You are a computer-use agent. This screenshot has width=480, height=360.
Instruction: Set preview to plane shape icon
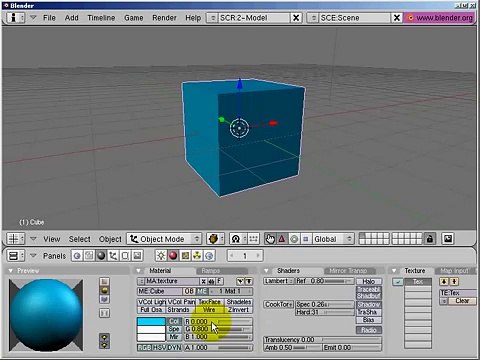click(104, 282)
